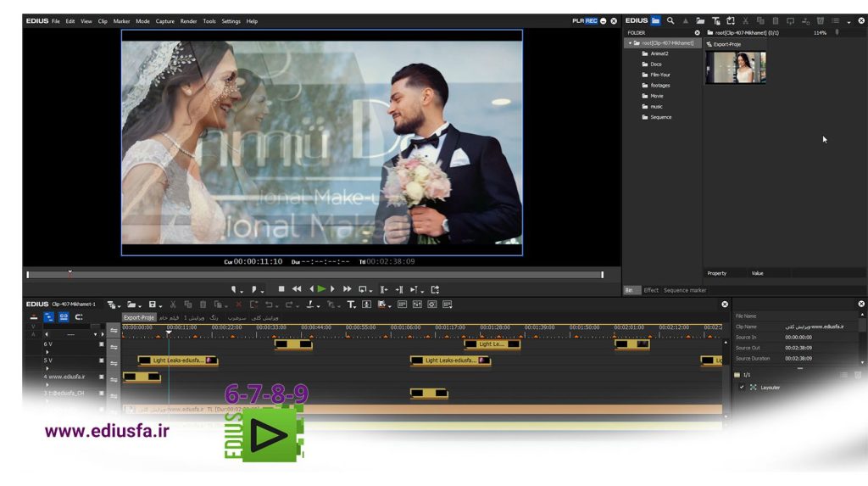This screenshot has width=868, height=486.
Task: Open the Capture menu
Action: [164, 21]
